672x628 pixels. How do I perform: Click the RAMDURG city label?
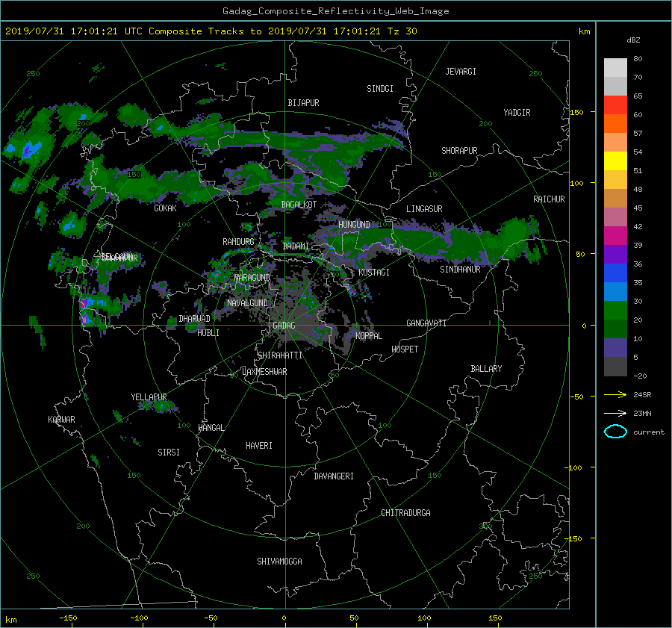click(238, 242)
